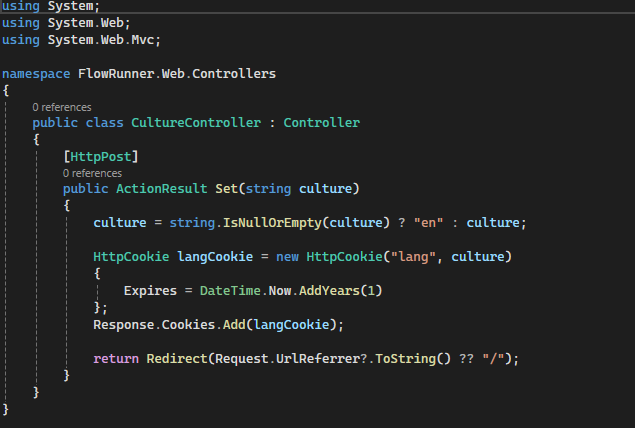Click the ActionResult return type

161,189
